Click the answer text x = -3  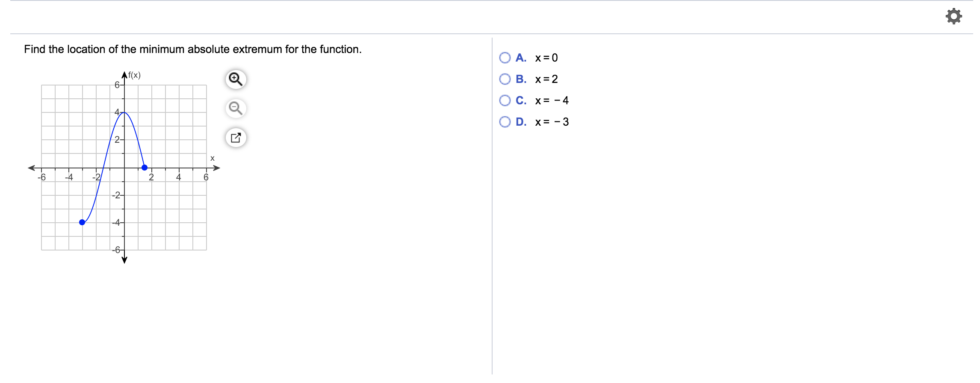[x=552, y=122]
